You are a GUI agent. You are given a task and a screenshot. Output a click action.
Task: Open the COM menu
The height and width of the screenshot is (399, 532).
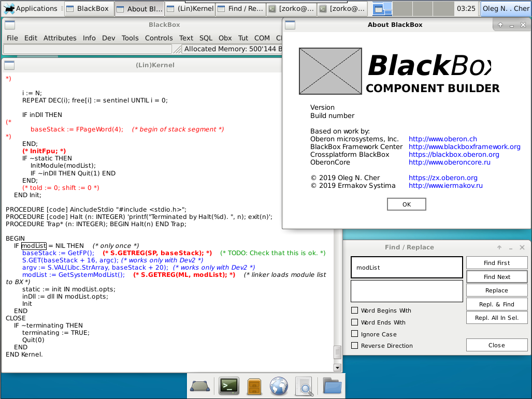[x=262, y=38]
